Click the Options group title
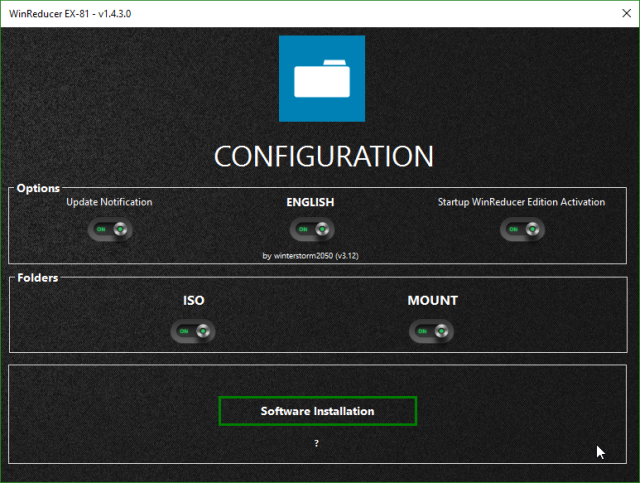The width and height of the screenshot is (640, 483). 38,188
